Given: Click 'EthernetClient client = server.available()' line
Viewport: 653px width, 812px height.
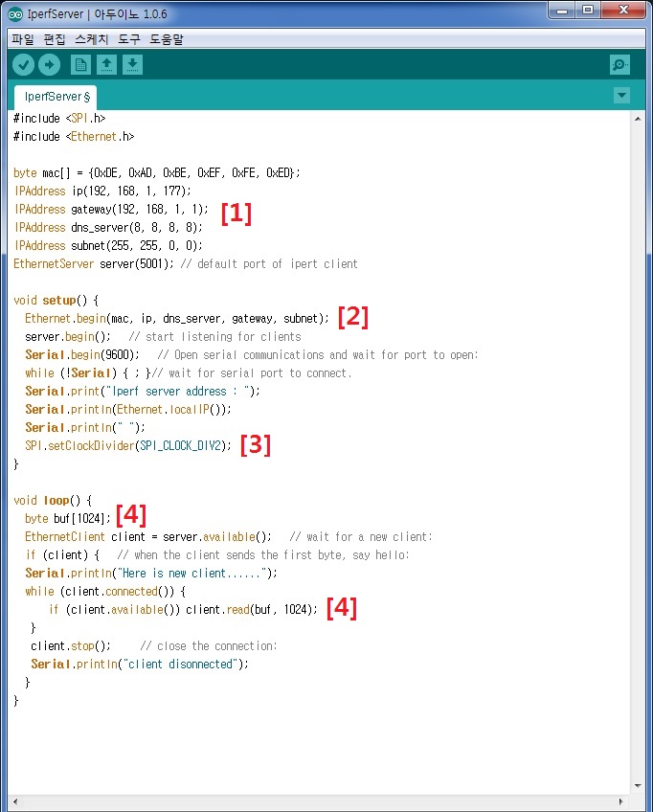Looking at the screenshot, I should pyautogui.click(x=229, y=537).
